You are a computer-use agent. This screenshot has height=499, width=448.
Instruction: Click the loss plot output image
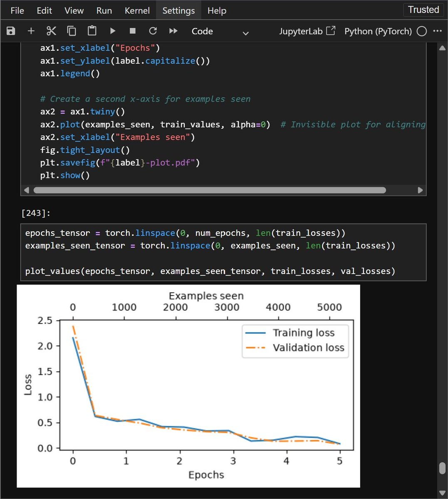[x=188, y=386]
